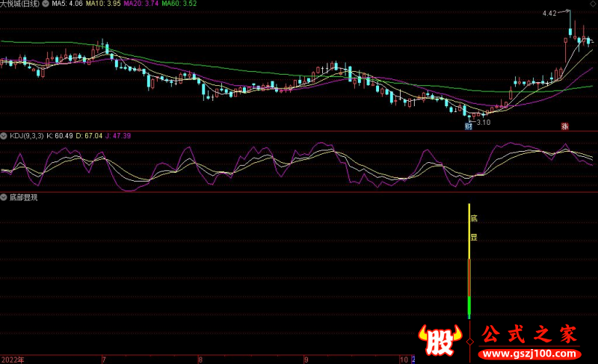Click the red 涨 marker icon

565,126
